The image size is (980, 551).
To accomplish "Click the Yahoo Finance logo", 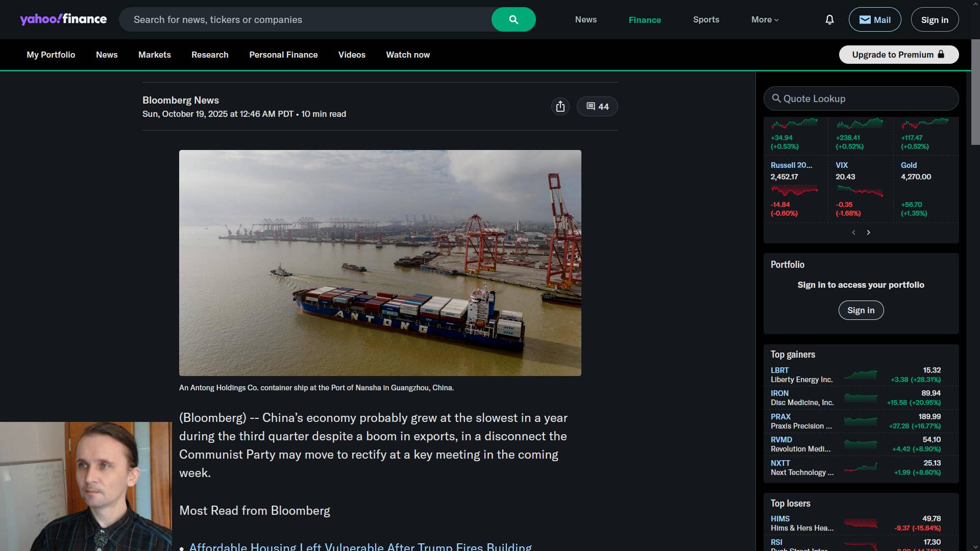I will 63,19.
